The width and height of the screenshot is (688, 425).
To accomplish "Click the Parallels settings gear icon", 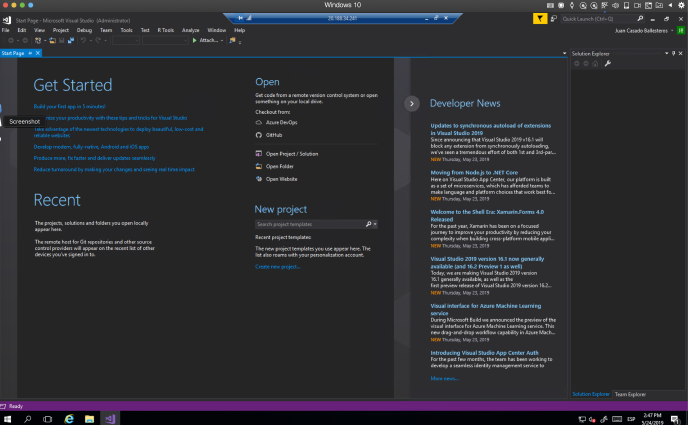I will click(x=681, y=5).
